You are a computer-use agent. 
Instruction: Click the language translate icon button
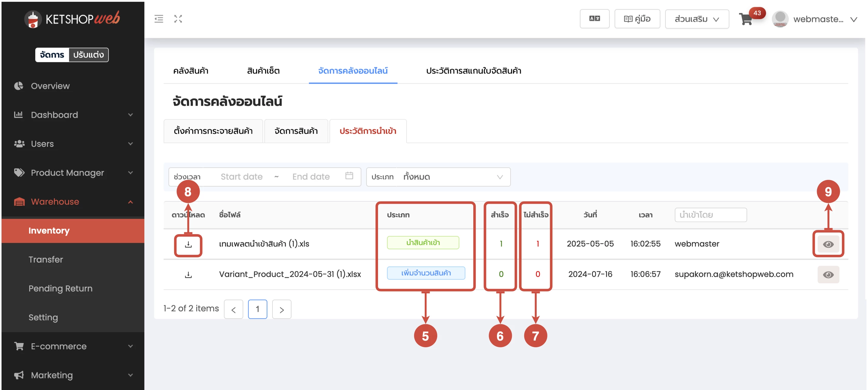coord(594,19)
